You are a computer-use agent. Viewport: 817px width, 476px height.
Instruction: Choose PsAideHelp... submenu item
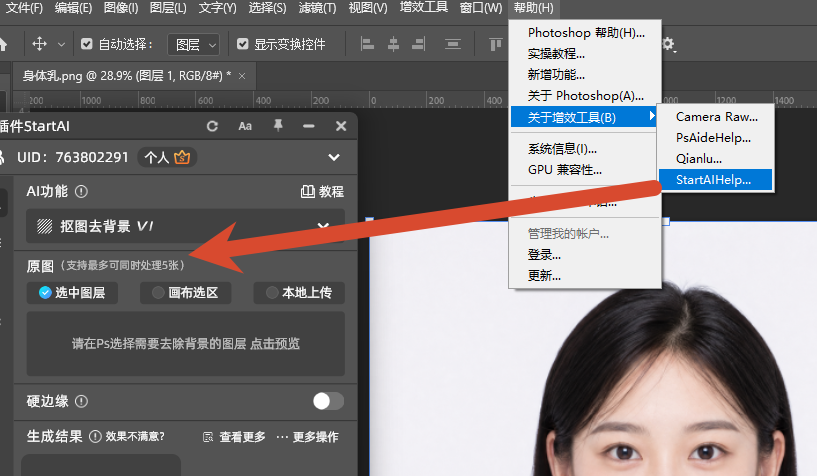tap(716, 137)
